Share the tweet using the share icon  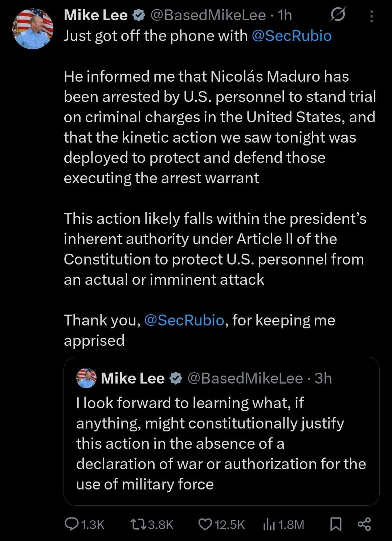click(364, 524)
